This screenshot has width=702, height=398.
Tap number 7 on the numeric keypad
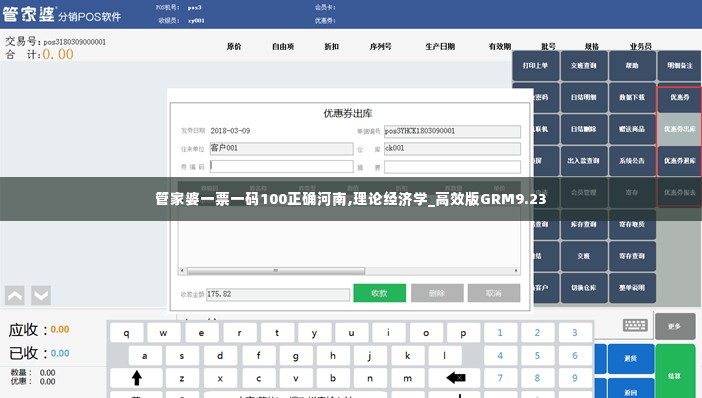click(500, 378)
